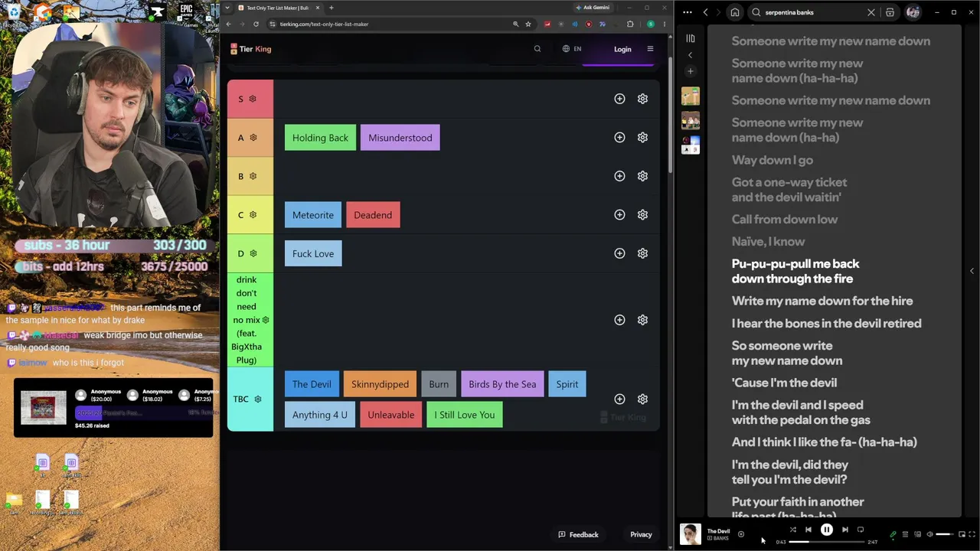
Task: Open Spotify three-dots main menu
Action: point(687,12)
